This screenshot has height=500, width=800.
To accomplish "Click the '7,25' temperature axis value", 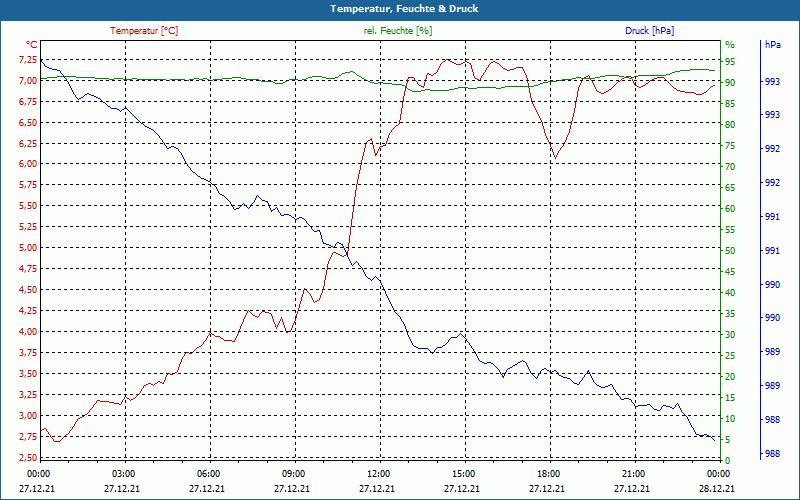I will 28,60.
